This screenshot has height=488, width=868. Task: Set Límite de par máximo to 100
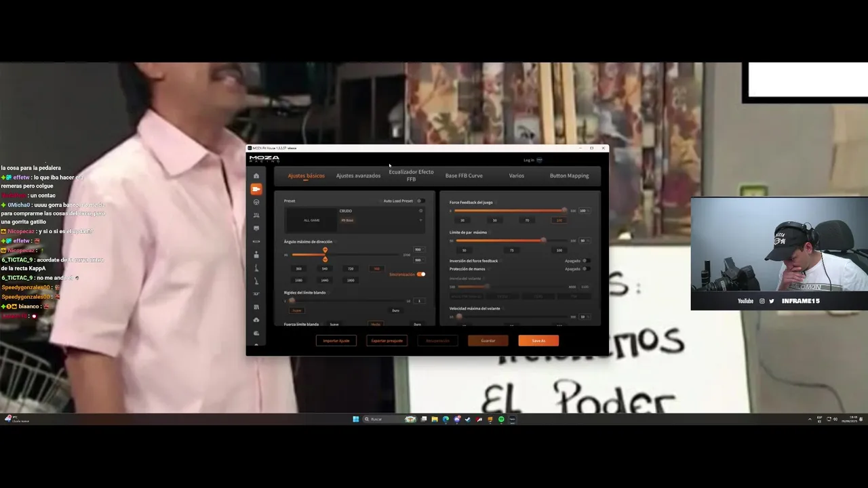559,250
